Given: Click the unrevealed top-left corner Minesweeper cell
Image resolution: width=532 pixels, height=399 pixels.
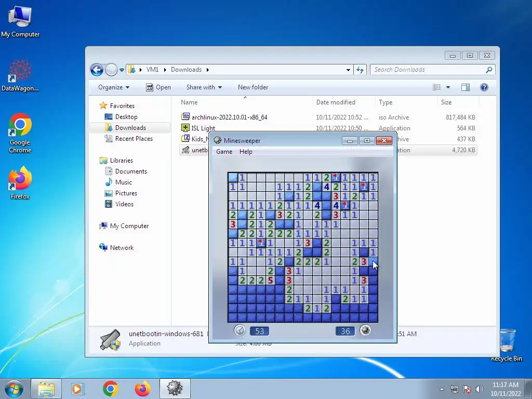Looking at the screenshot, I should point(232,177).
